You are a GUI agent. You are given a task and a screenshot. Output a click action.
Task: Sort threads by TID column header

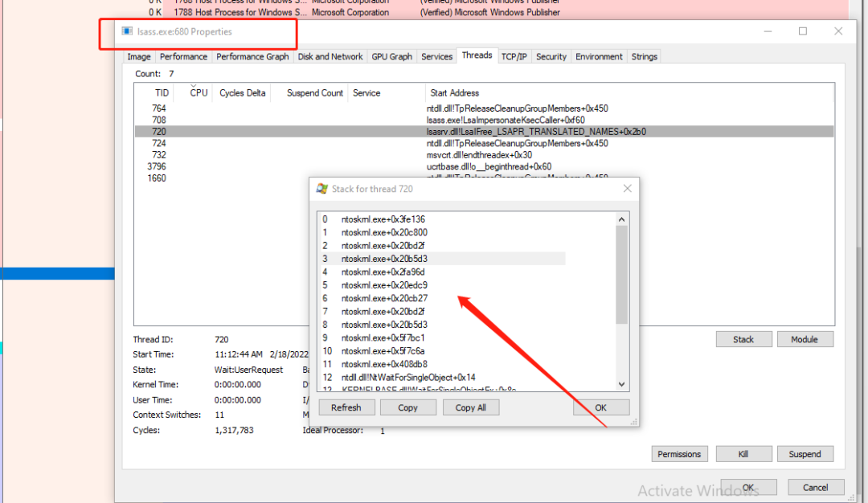pos(162,93)
